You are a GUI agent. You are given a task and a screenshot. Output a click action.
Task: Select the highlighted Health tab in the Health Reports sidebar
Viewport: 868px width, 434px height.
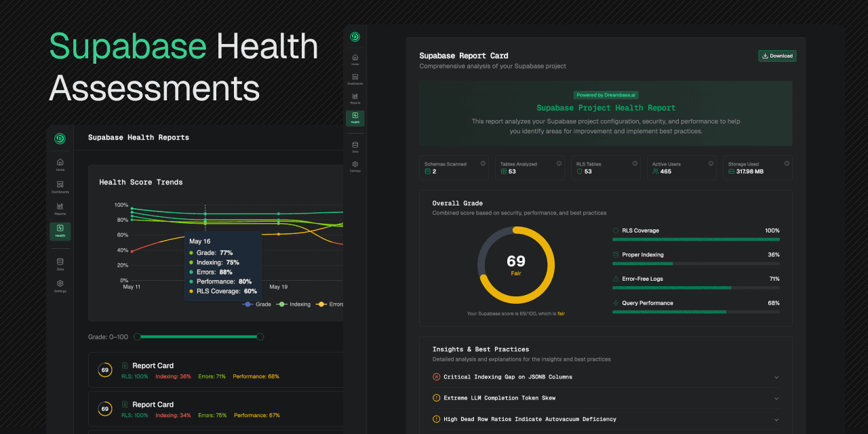[x=60, y=231]
